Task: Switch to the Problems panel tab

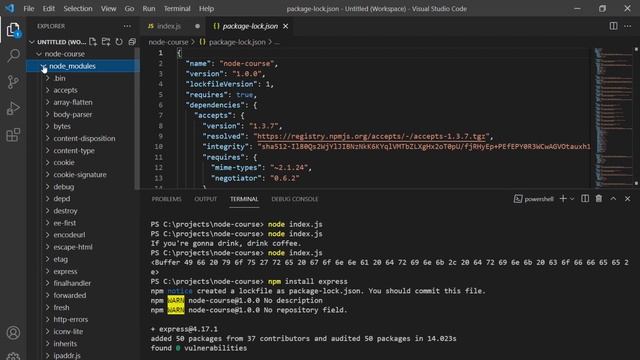Action: point(167,199)
